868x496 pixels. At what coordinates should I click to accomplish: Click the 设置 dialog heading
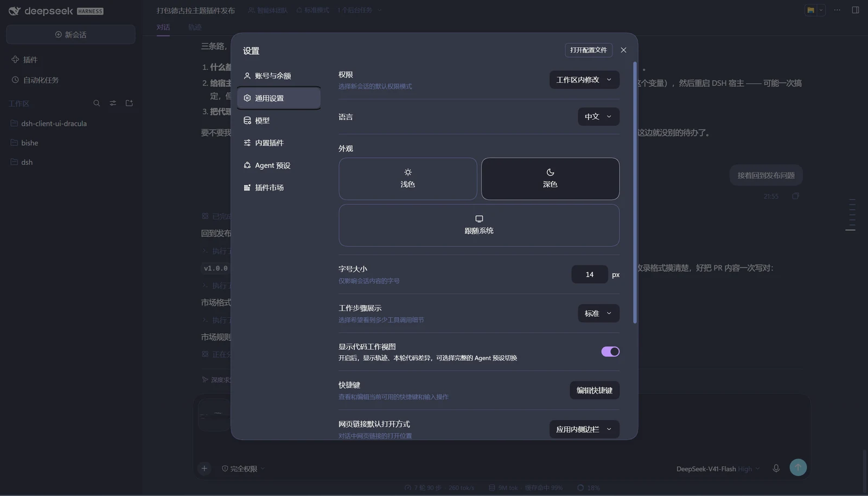(251, 51)
